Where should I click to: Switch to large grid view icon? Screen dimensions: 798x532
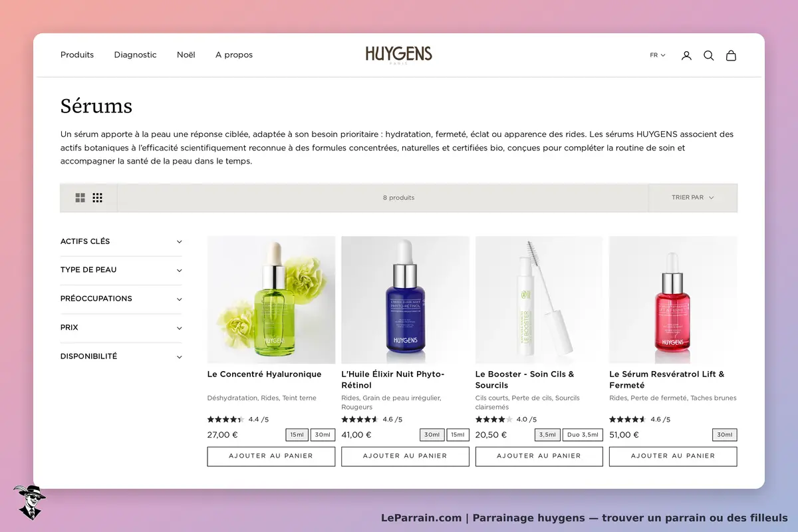(x=80, y=198)
